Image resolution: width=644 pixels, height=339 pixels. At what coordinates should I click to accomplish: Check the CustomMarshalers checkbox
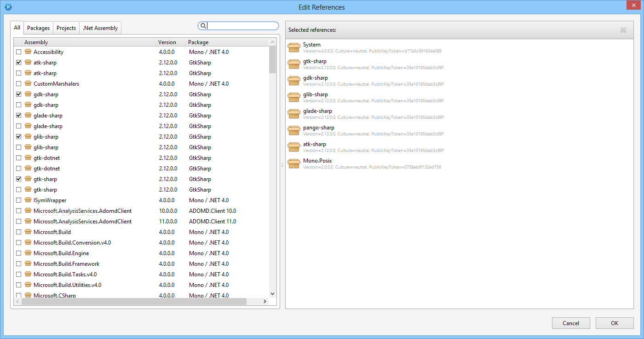point(18,84)
